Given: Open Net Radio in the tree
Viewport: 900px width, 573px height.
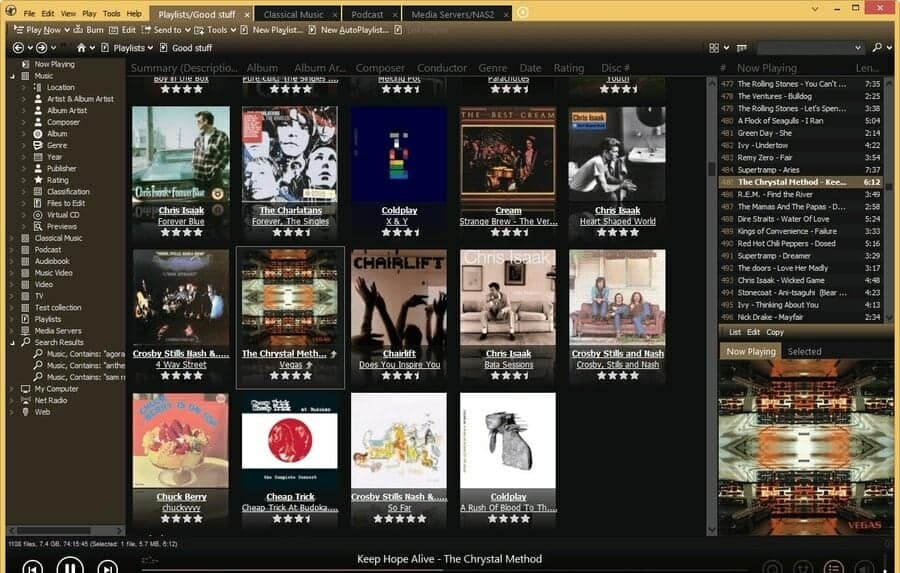Looking at the screenshot, I should 44,400.
